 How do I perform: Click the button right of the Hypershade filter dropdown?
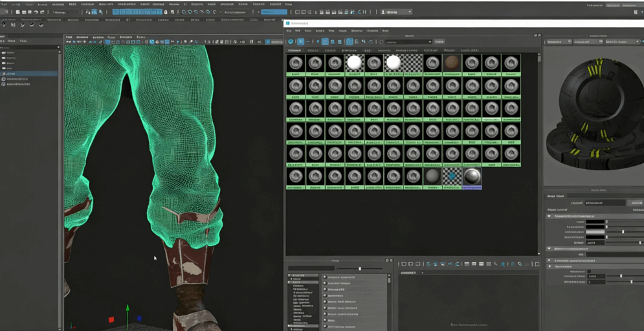439,41
